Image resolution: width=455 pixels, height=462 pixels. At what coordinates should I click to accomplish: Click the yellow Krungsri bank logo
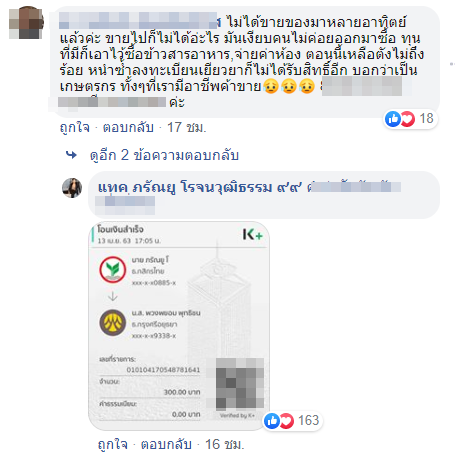[x=113, y=322]
